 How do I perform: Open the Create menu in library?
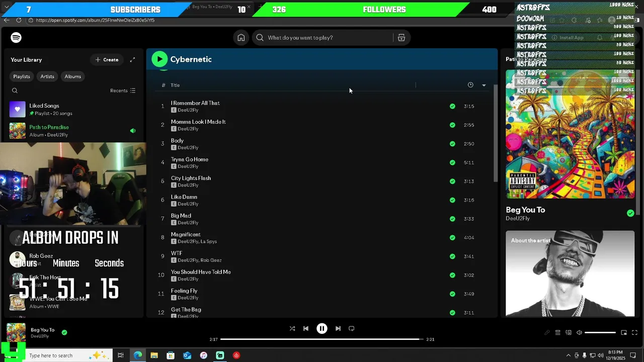[107, 60]
